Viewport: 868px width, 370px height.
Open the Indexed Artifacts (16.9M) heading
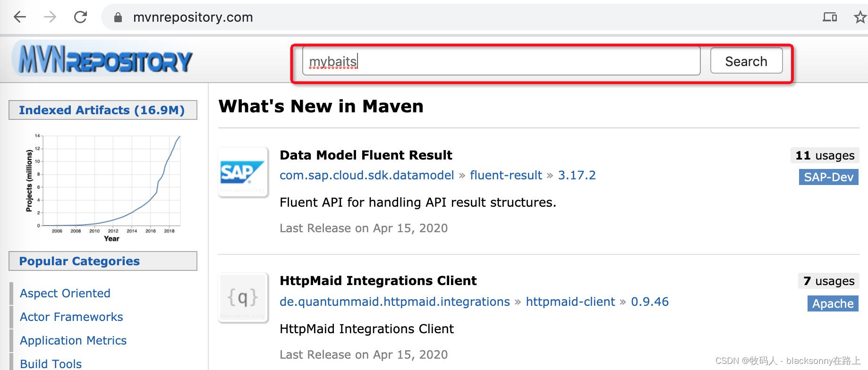[102, 110]
